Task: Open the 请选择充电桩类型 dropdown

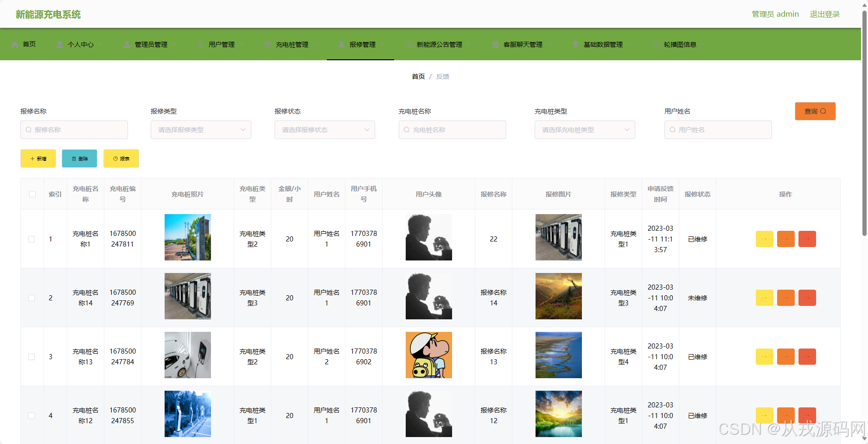Action: [585, 130]
